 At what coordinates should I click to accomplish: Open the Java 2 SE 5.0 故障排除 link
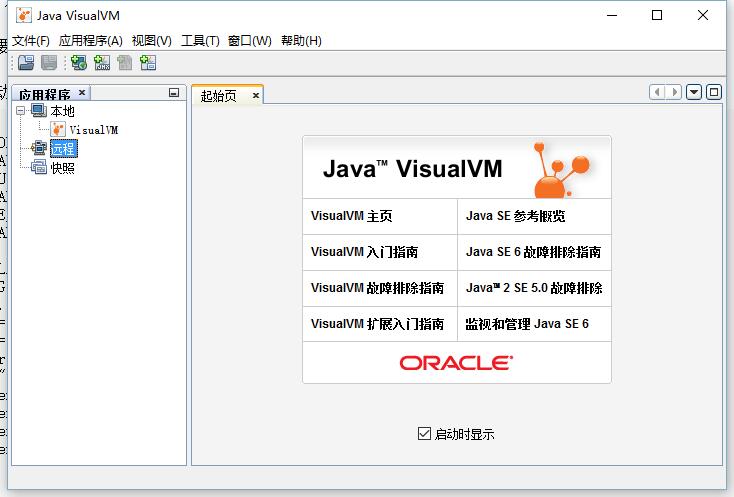[534, 288]
